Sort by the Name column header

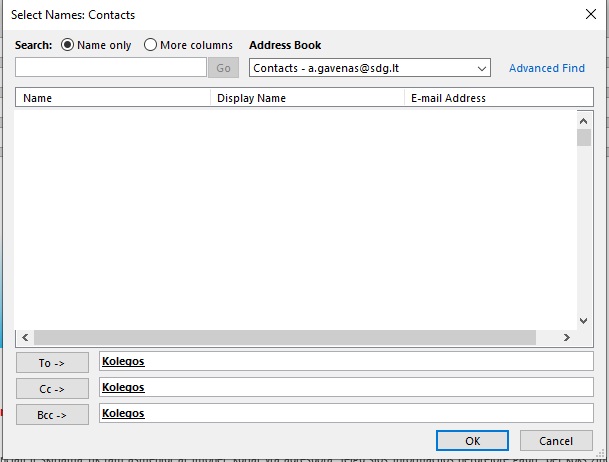[112, 98]
